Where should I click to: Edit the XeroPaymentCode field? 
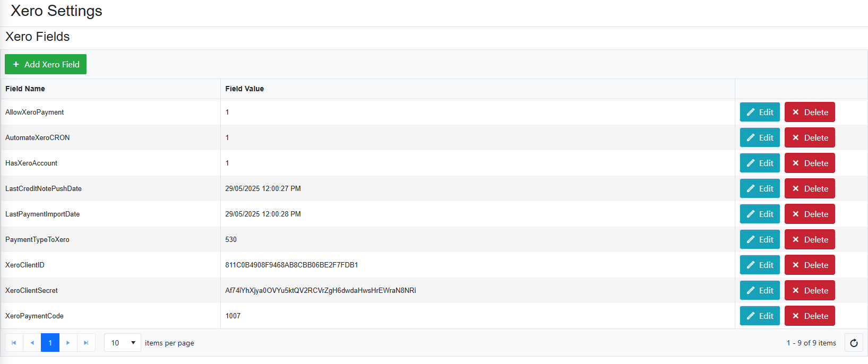click(x=760, y=316)
